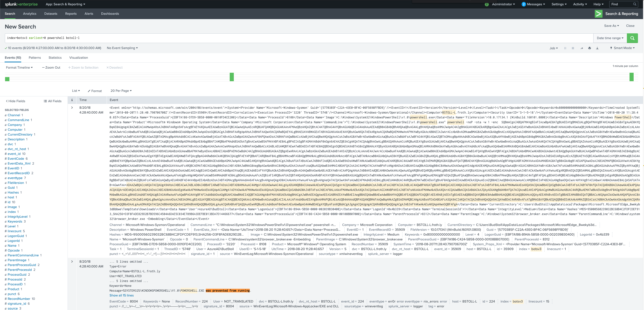Stop the search job

[x=573, y=48]
